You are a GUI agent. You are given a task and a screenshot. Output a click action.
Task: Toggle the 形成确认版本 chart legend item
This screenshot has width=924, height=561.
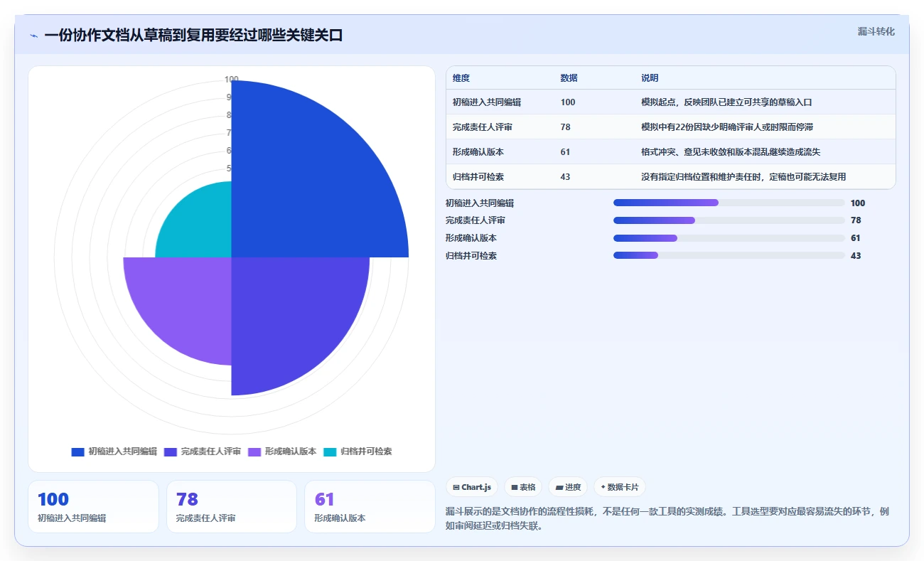point(282,452)
